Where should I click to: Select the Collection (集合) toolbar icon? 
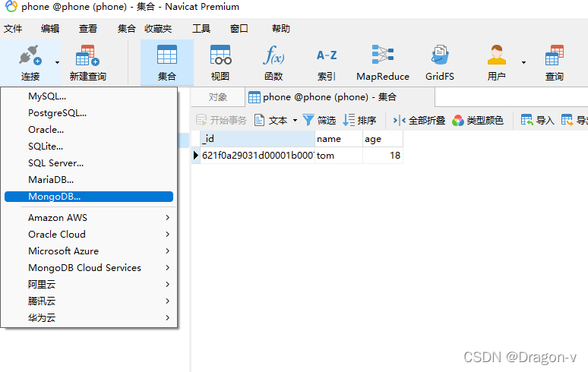(x=167, y=55)
